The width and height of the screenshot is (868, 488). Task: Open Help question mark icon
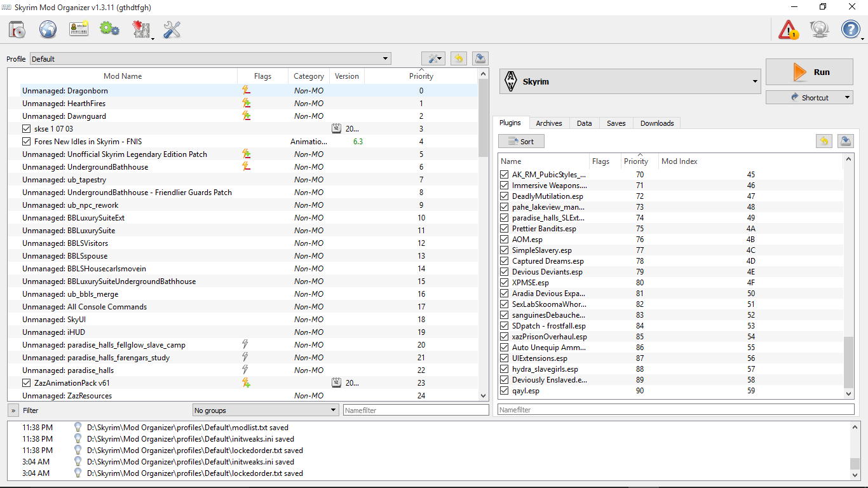(x=850, y=29)
